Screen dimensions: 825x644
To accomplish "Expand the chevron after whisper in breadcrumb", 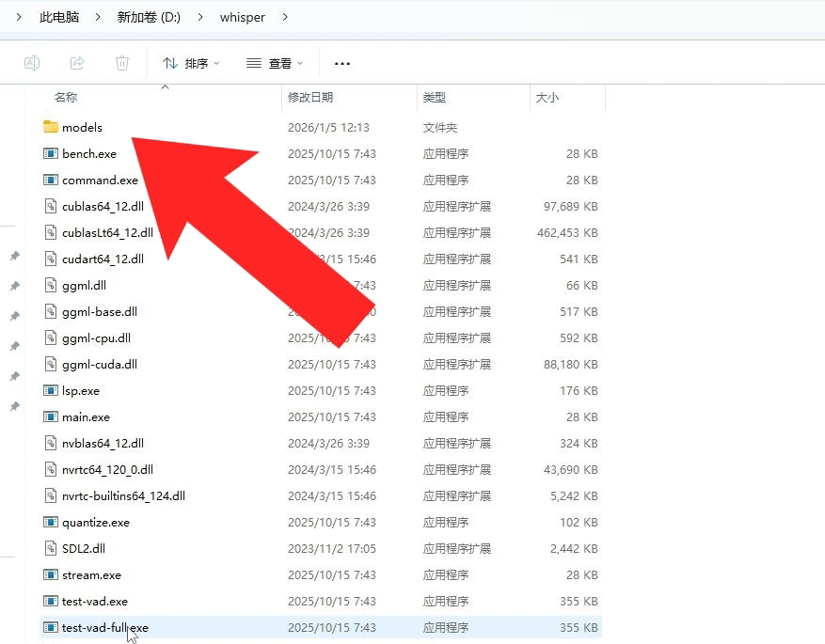I will point(285,17).
